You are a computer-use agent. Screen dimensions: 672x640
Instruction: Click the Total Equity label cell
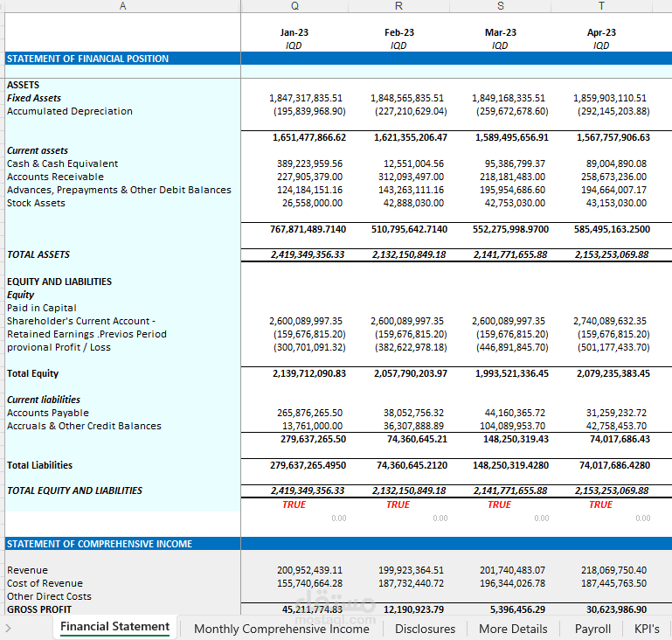[32, 373]
